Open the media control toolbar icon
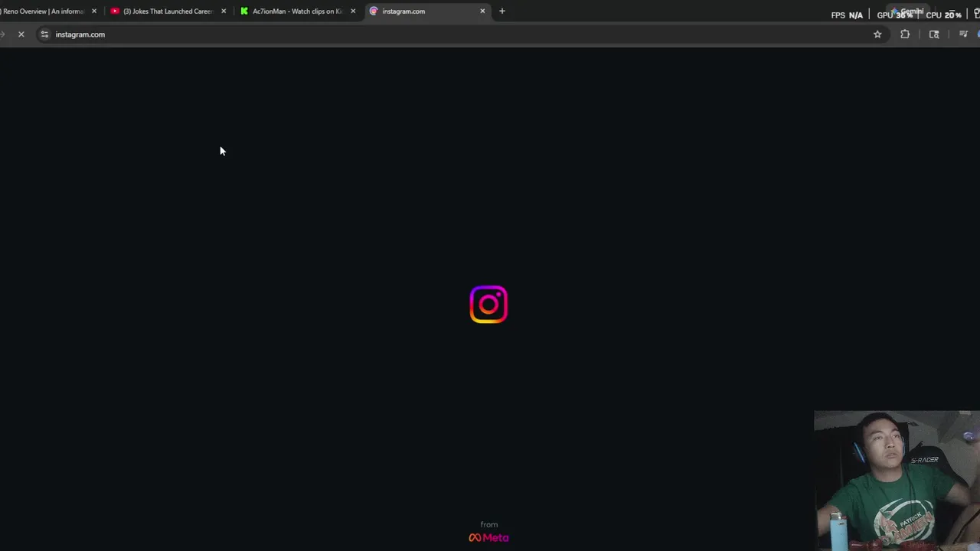The width and height of the screenshot is (980, 551). point(963,34)
